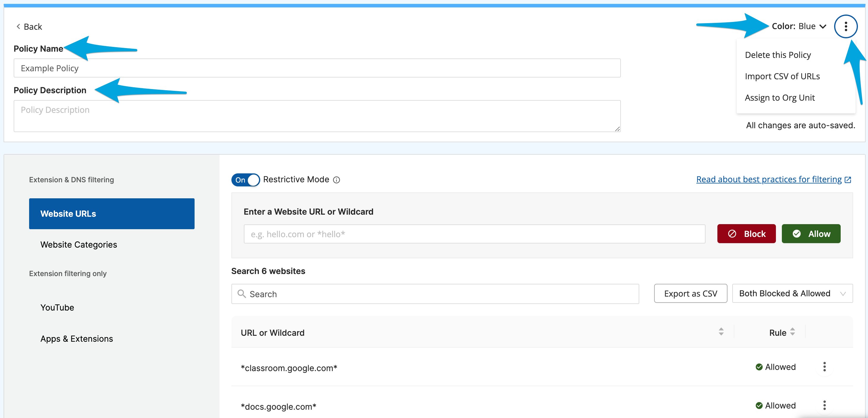Switch to Website URLs section
The image size is (868, 418).
click(111, 213)
